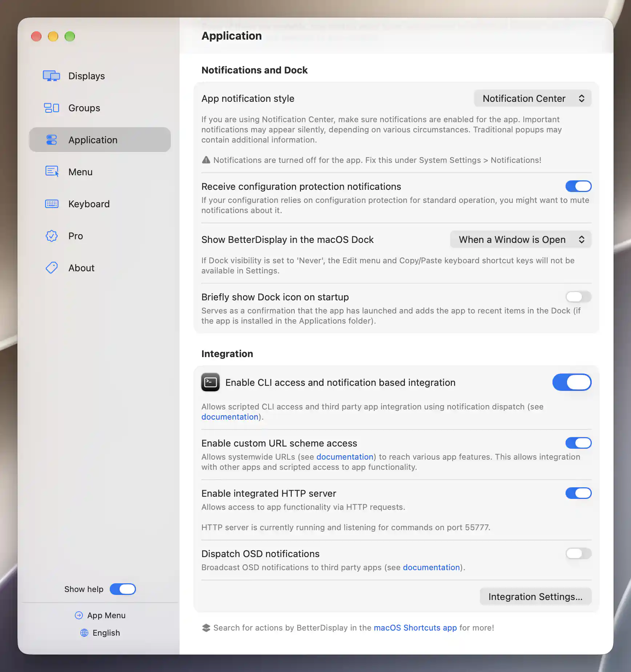This screenshot has width=631, height=672.
Task: Click the Pro badge icon in sidebar
Action: pyautogui.click(x=52, y=236)
